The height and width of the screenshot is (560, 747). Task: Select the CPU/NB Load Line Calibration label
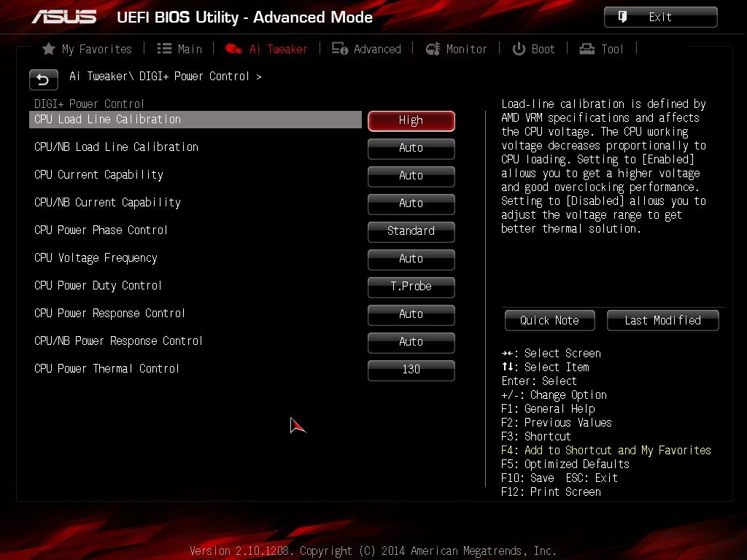pyautogui.click(x=116, y=147)
